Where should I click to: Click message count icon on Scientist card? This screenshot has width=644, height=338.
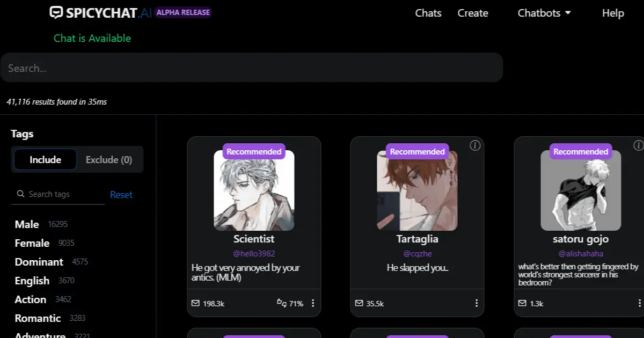(x=195, y=304)
